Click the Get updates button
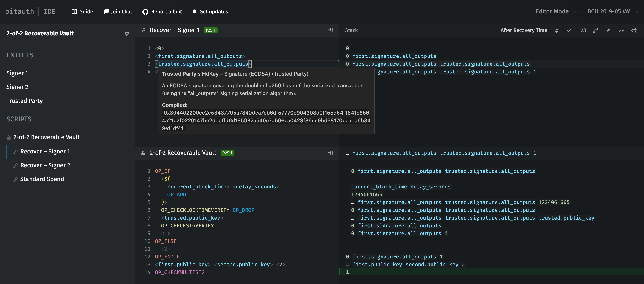The height and width of the screenshot is (284, 644). click(210, 11)
